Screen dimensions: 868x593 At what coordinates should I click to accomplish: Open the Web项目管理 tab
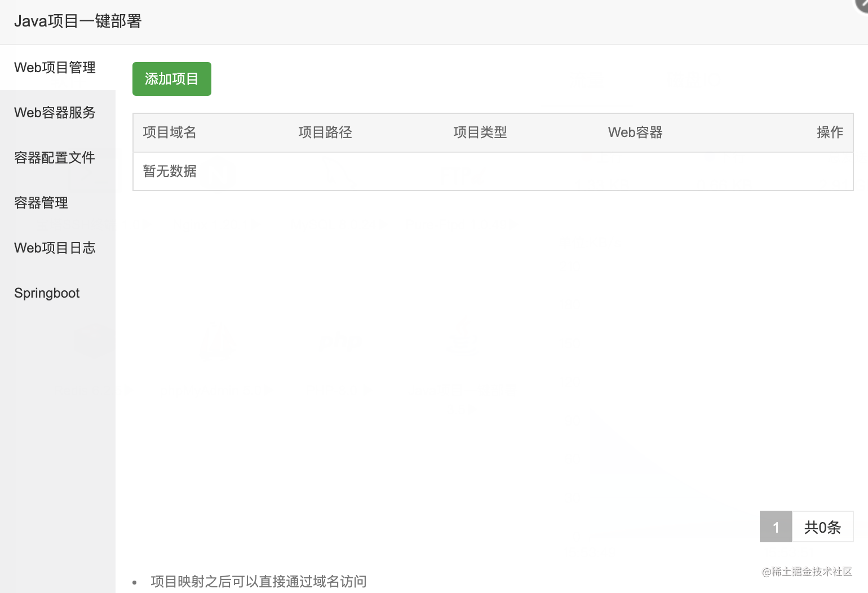pos(57,68)
